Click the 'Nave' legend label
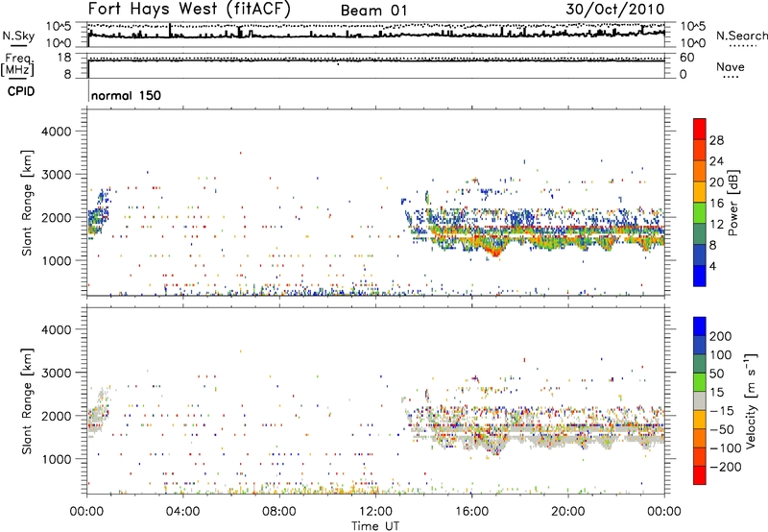Screen dimensions: 768x532 point(731,67)
